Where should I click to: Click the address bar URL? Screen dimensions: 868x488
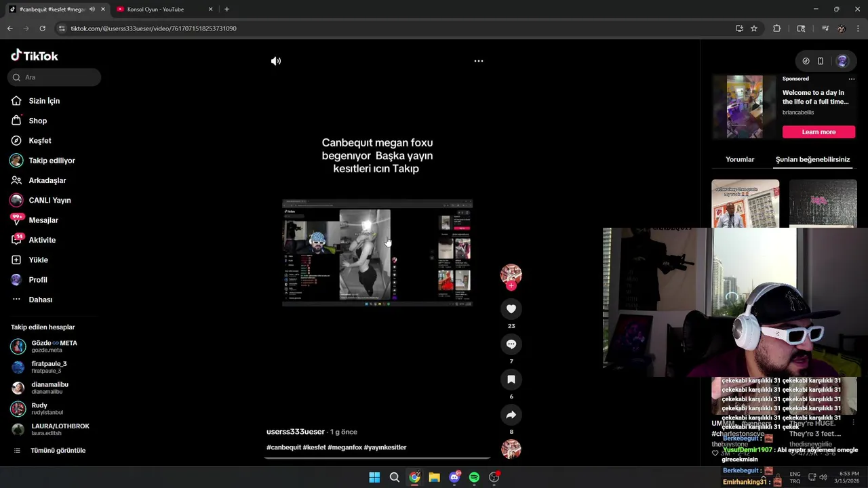click(154, 28)
